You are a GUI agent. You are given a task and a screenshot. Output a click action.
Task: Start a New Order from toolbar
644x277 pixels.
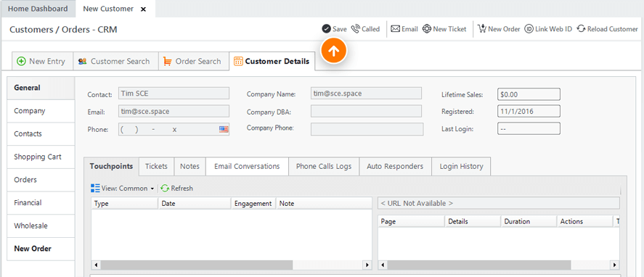pos(499,29)
